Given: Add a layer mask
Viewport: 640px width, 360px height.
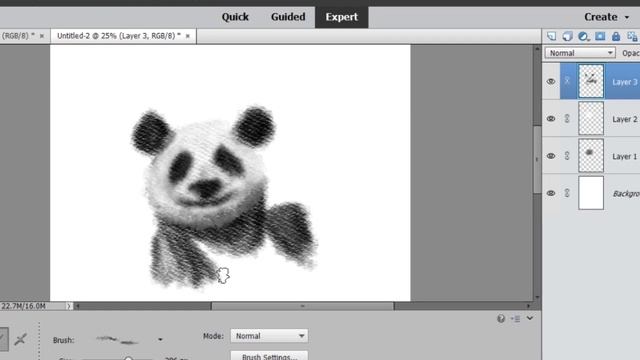Looking at the screenshot, I should (x=600, y=36).
